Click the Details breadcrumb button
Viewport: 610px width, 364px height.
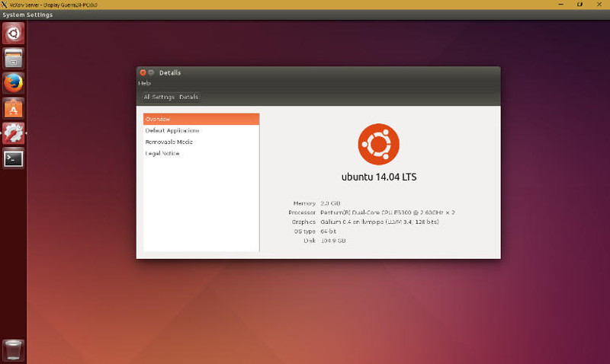(188, 97)
